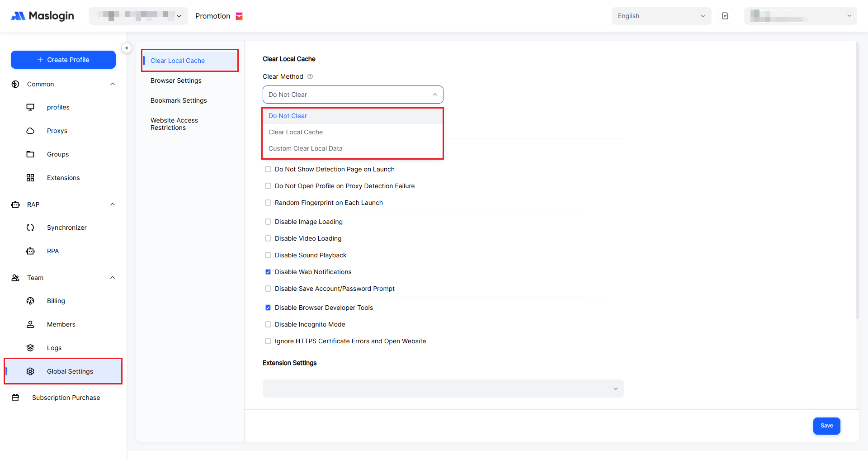The width and height of the screenshot is (868, 460).
Task: Open the document icon next to language selector
Action: (725, 16)
